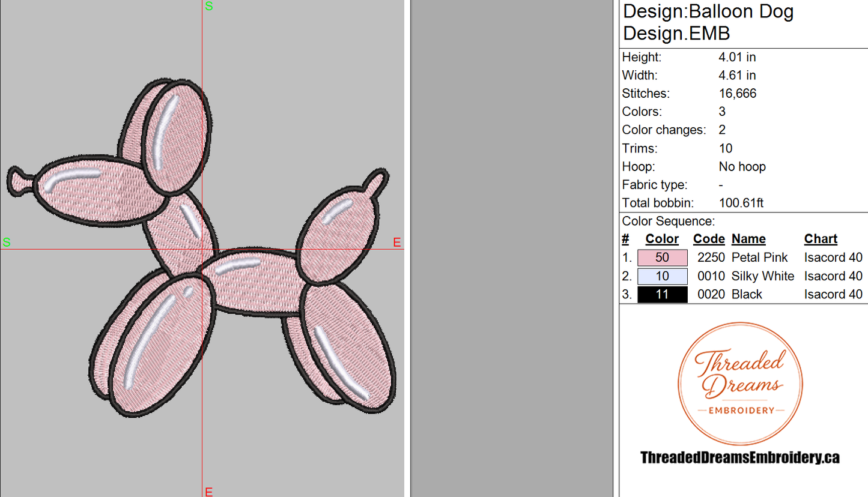Click the Silky White color swatch

662,276
